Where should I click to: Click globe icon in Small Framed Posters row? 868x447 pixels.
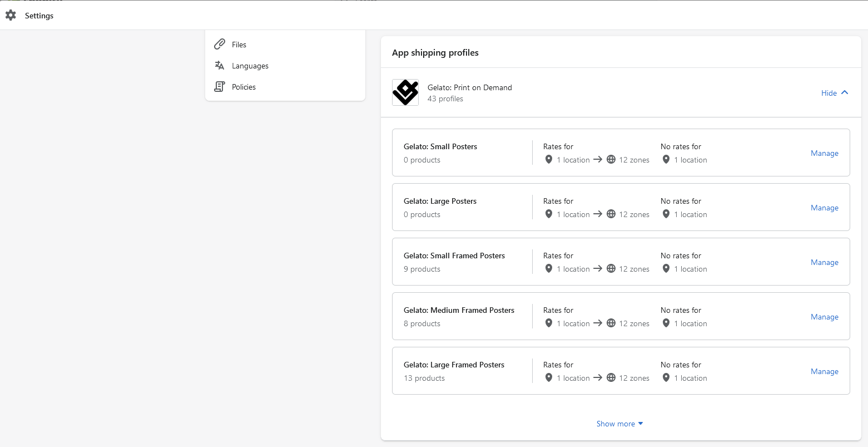click(x=611, y=269)
